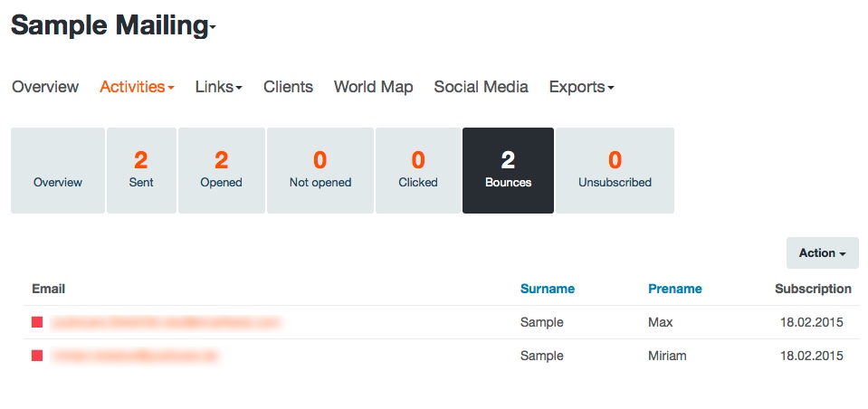Expand the Links dropdown menu
868x409 pixels.
tap(218, 87)
